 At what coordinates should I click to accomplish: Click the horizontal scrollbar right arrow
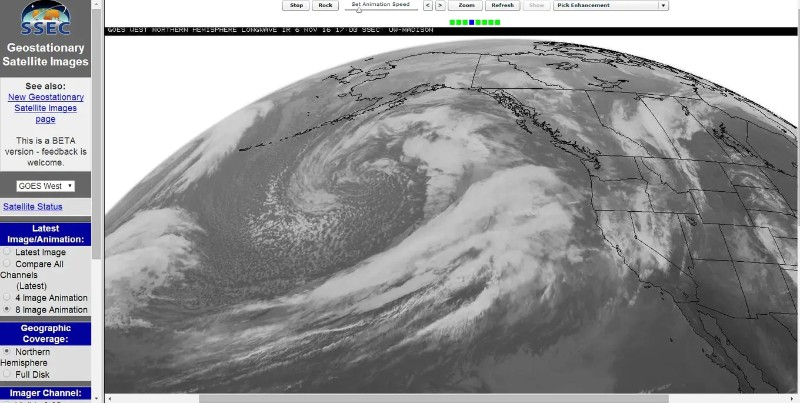coord(792,398)
